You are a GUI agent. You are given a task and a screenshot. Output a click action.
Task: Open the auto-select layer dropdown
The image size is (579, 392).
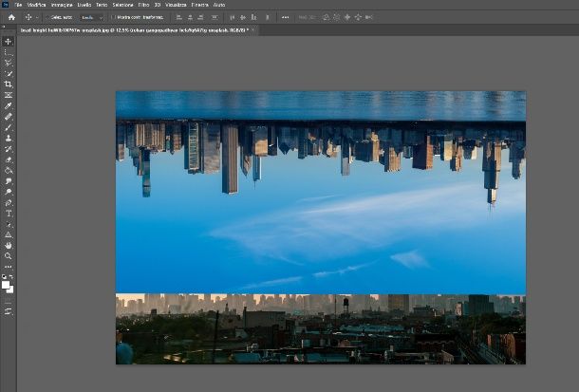click(91, 17)
